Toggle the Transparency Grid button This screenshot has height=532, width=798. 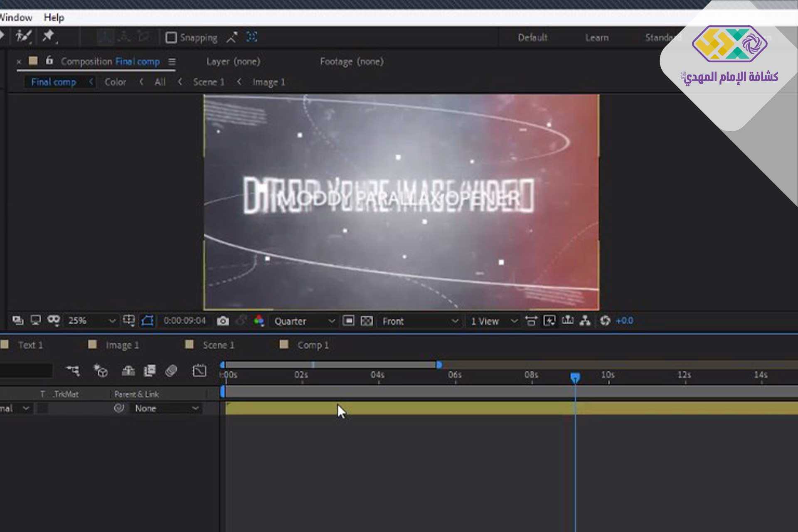pos(367,321)
